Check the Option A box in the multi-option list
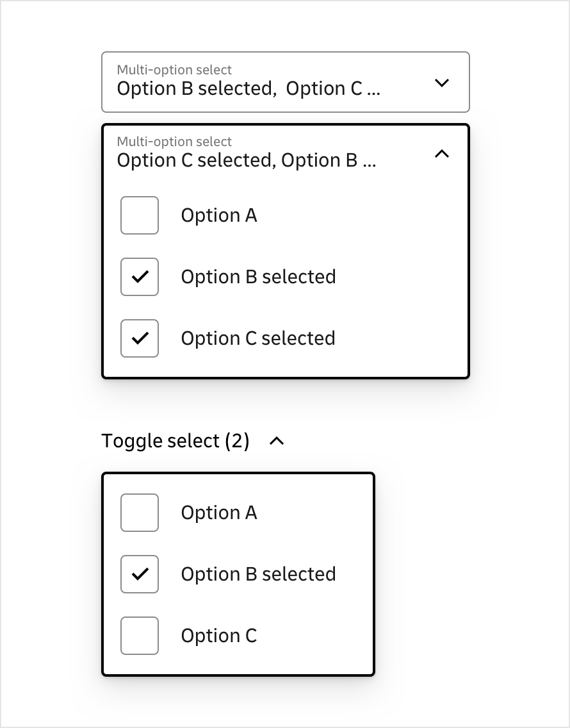Screen dimensions: 570x728 pos(140,215)
